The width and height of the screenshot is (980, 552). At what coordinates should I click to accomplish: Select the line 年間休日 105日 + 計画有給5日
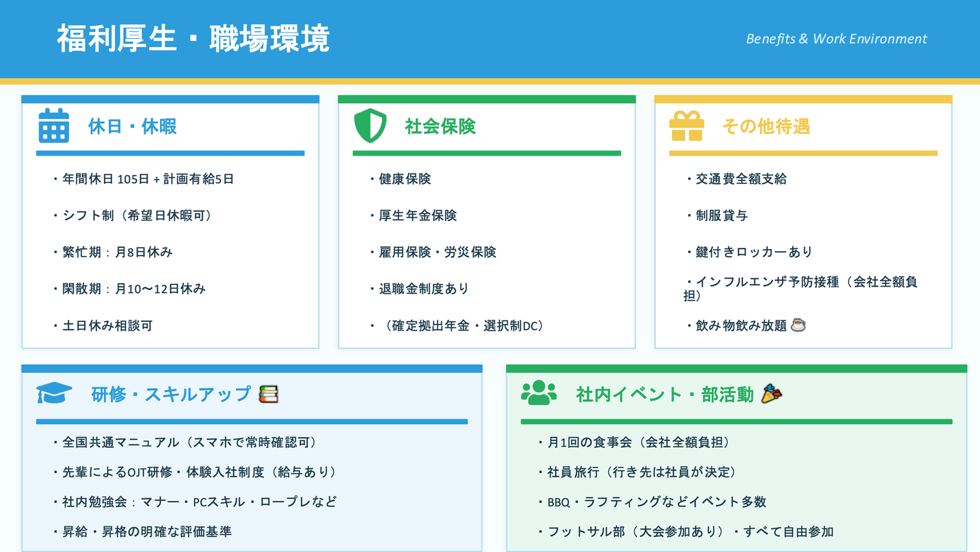point(144,179)
